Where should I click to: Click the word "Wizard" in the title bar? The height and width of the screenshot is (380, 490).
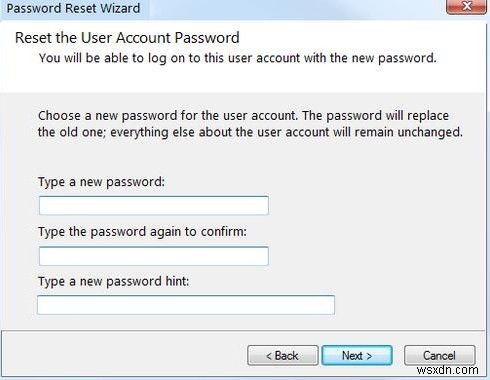120,8
